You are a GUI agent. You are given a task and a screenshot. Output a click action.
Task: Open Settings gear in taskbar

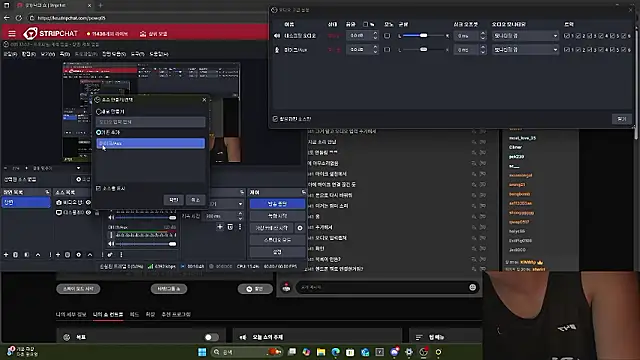tap(409, 352)
